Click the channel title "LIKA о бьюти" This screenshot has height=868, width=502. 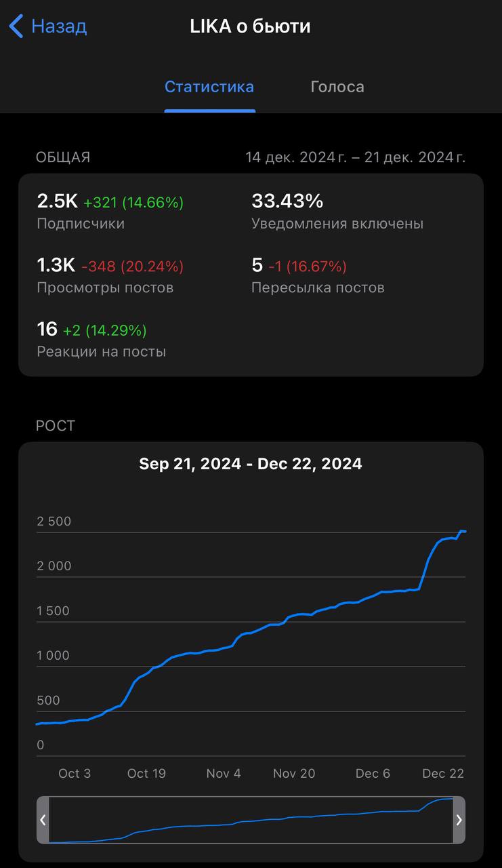pyautogui.click(x=251, y=27)
